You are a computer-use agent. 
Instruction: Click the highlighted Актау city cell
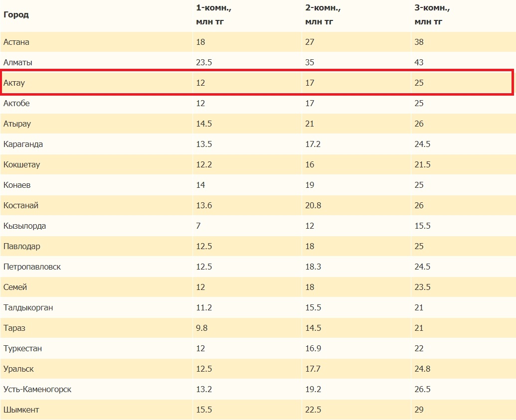[x=14, y=83]
